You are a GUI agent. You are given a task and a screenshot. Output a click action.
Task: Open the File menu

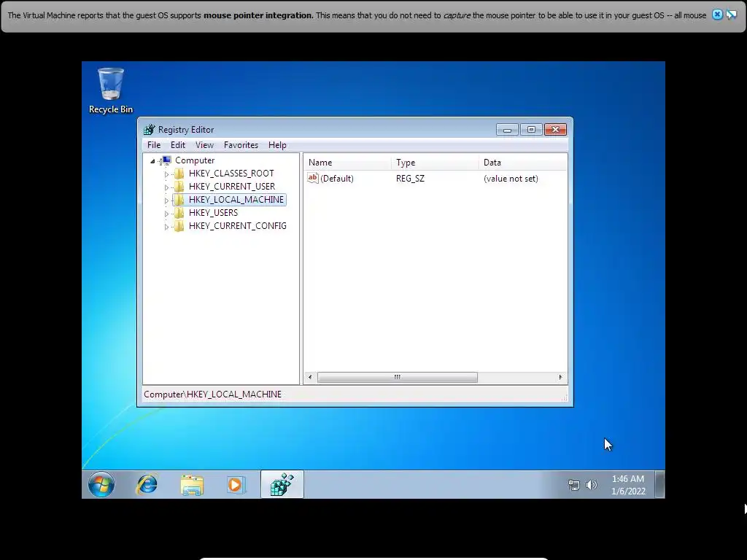(154, 145)
